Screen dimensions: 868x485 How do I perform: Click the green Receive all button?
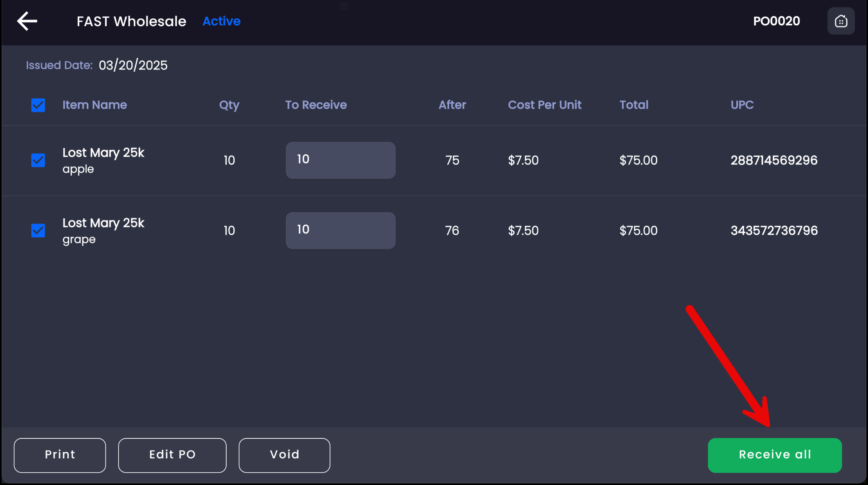[x=774, y=455]
